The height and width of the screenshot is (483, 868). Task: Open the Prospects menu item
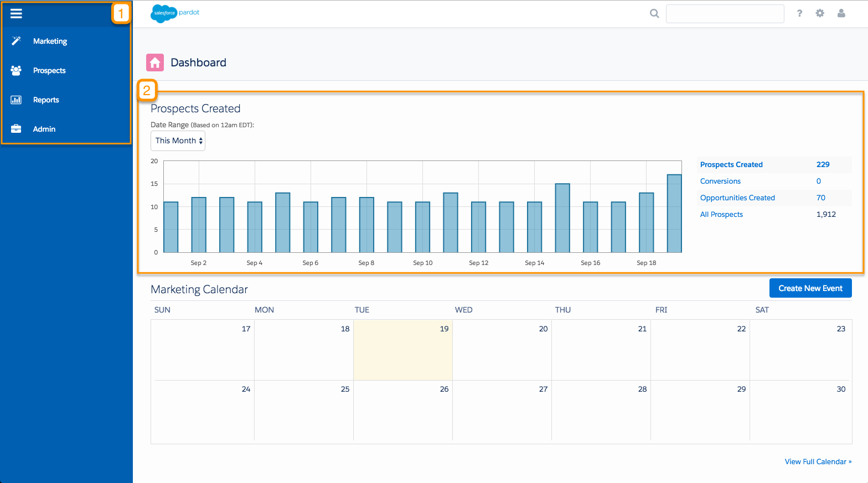(x=49, y=70)
